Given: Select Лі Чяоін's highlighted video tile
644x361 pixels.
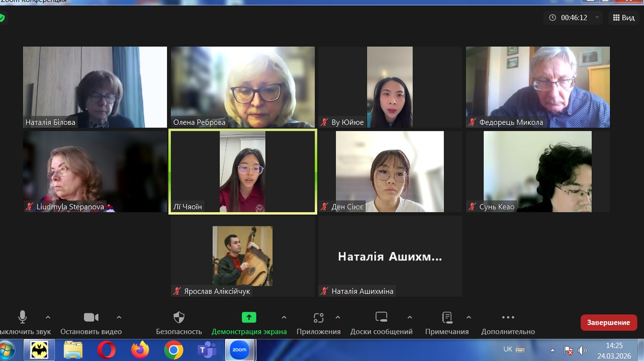Looking at the screenshot, I should tap(243, 172).
